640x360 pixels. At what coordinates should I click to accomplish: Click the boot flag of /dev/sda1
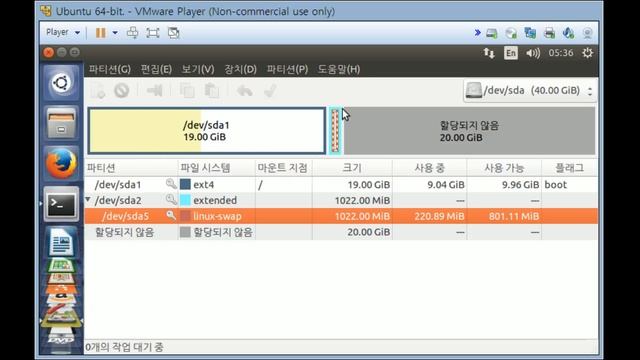click(556, 184)
